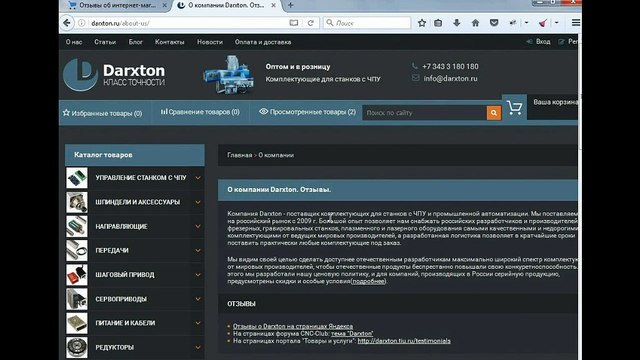Click the site info icon in address bar

click(x=82, y=23)
